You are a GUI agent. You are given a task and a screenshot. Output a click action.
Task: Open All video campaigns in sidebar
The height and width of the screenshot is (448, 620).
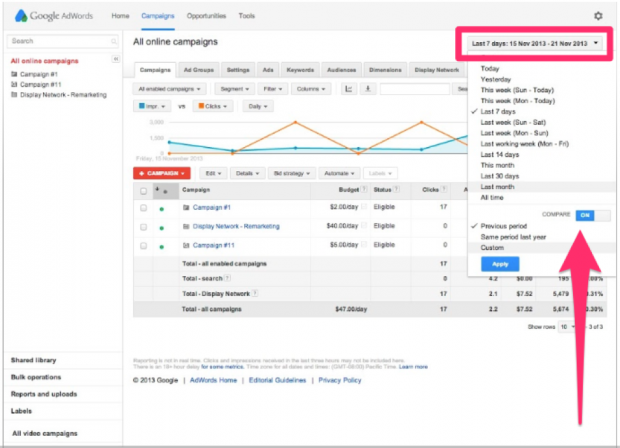pos(45,433)
